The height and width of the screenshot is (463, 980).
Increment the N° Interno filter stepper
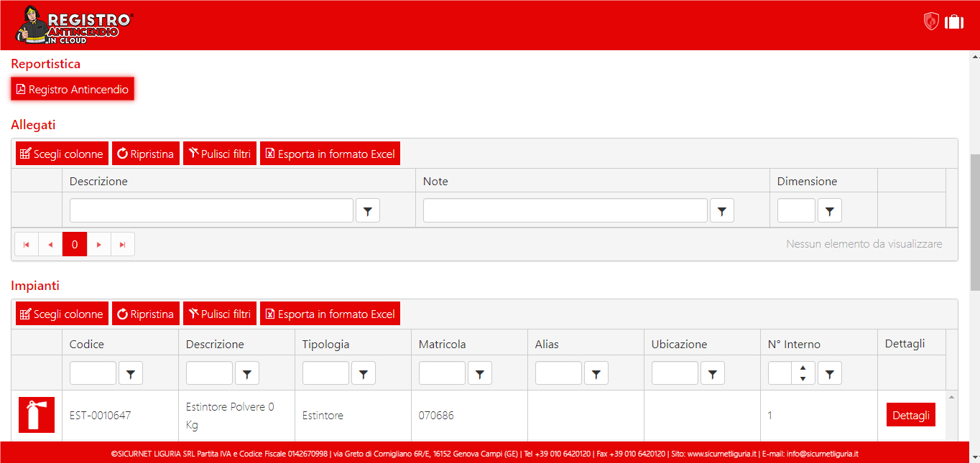coord(803,368)
